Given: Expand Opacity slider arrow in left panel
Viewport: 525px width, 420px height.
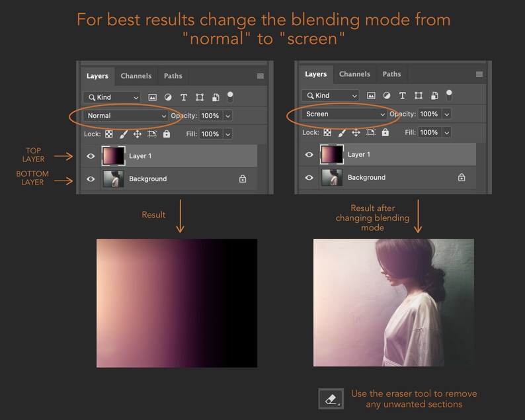Looking at the screenshot, I should (x=228, y=116).
